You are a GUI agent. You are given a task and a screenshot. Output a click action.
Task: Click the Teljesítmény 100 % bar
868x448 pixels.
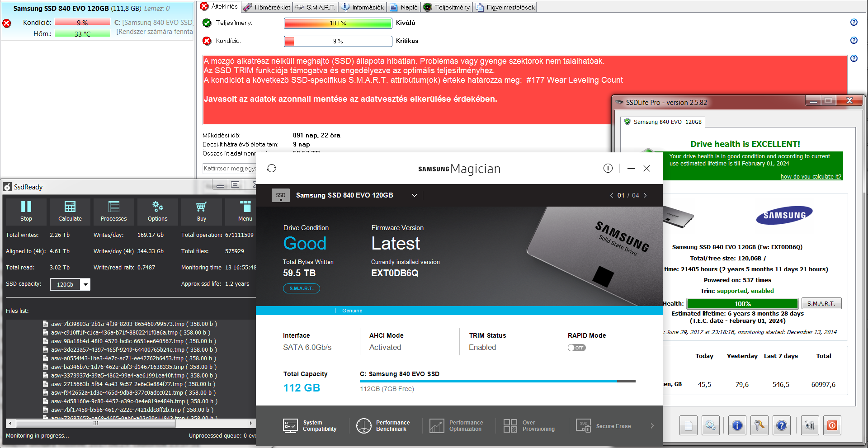(x=338, y=23)
